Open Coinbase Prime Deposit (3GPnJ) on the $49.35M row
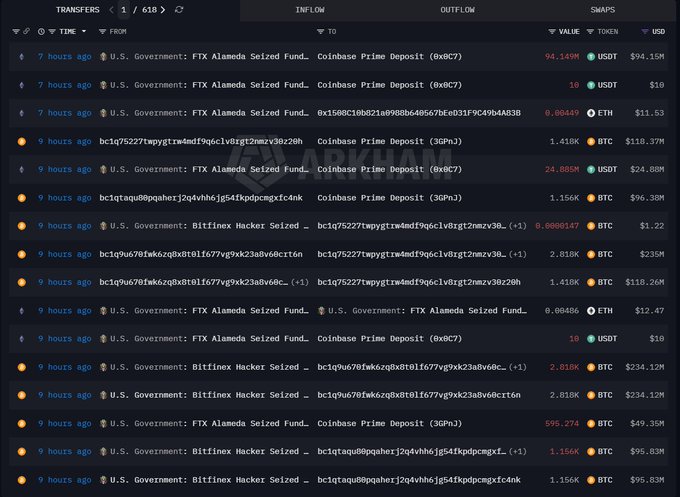The height and width of the screenshot is (497, 680). 389,424
